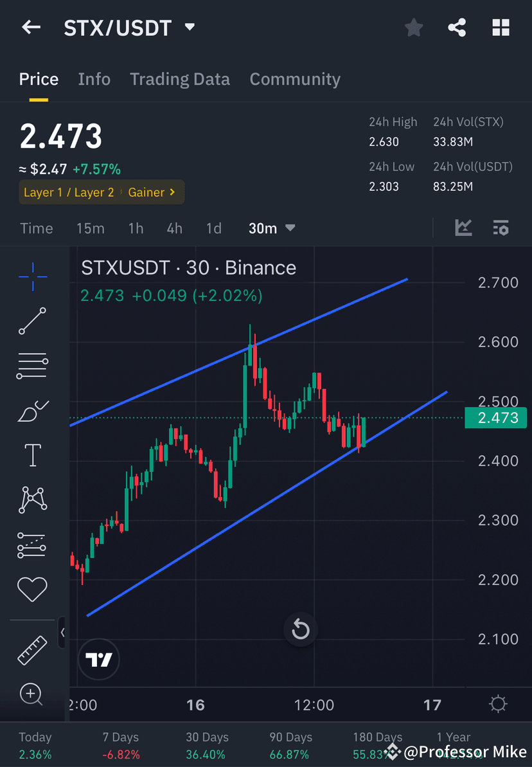The image size is (532, 767).
Task: Open the 30m interval dropdown
Action: [271, 228]
